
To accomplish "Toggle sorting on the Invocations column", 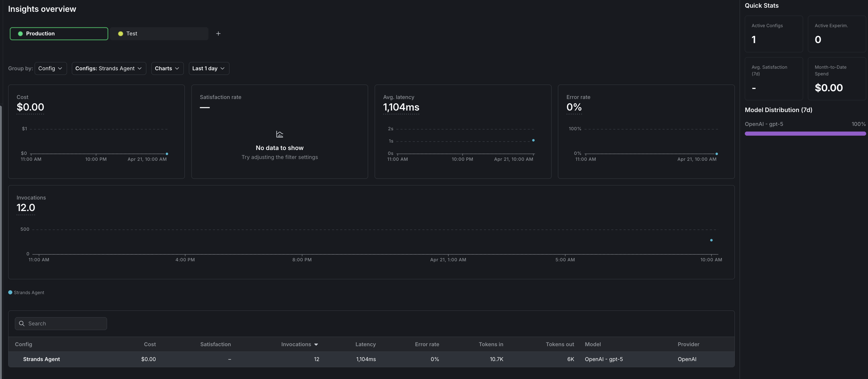I will point(299,344).
